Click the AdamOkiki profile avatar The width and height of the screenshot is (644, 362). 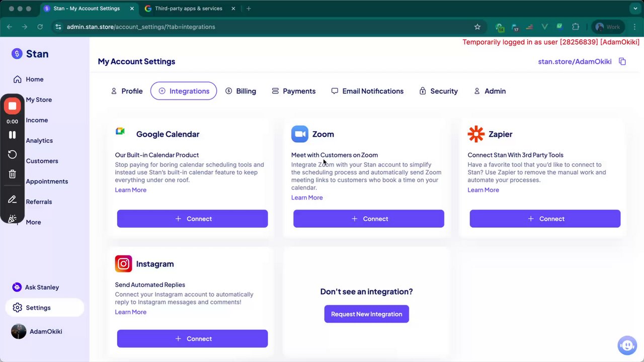click(19, 331)
